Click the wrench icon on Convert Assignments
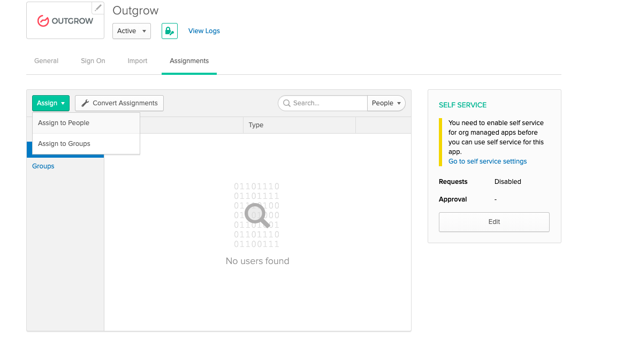The width and height of the screenshot is (631, 364). point(85,103)
